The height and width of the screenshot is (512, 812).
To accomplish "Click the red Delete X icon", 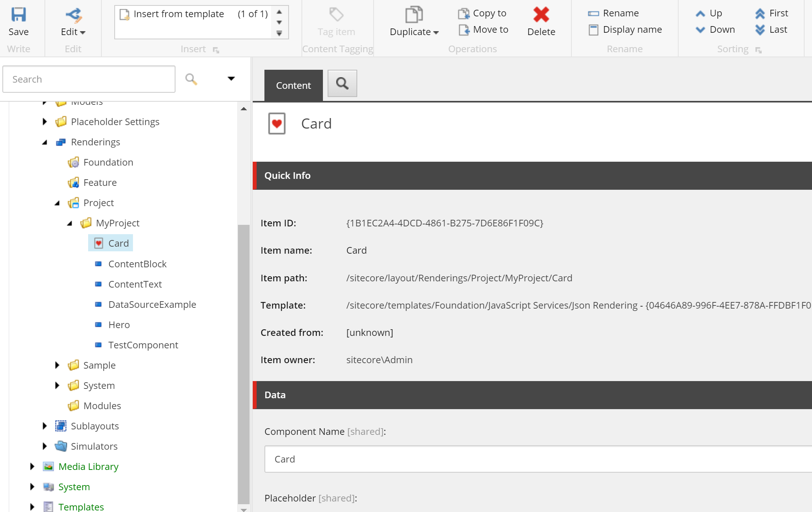I will 541,15.
